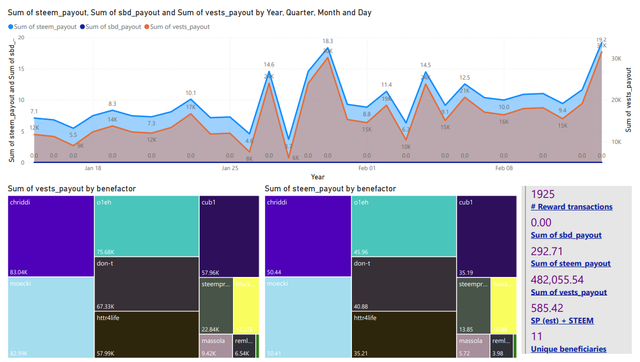Click the right 'Sum of vests_payout' axis title
Image resolution: width=640 pixels, height=362 pixels.
[628, 100]
